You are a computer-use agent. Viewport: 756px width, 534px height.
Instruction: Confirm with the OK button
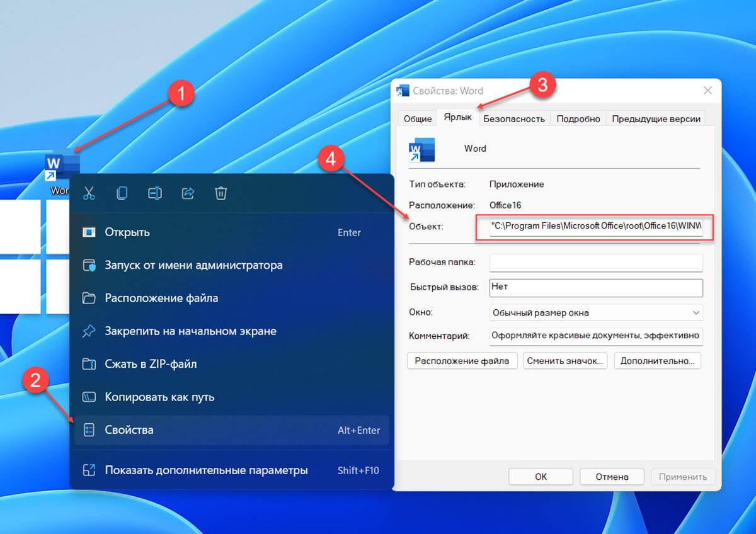click(x=541, y=477)
